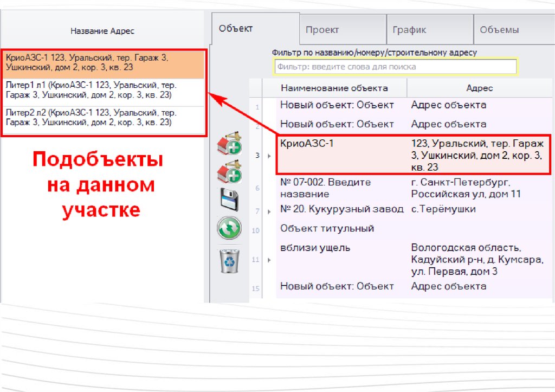Image resolution: width=555 pixels, height=392 pixels.
Task: Open the Проект tab
Action: point(343,30)
